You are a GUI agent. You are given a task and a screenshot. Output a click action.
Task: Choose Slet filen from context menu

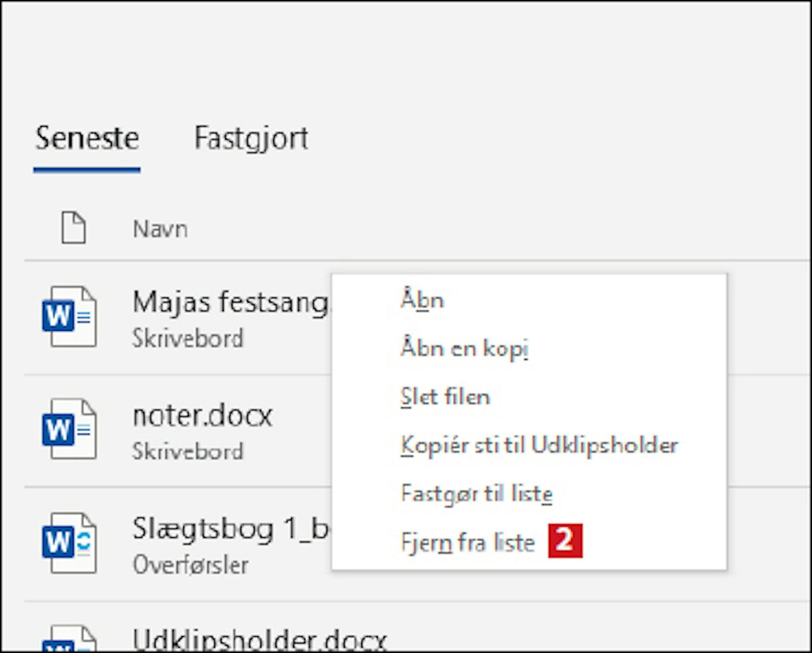pyautogui.click(x=445, y=397)
